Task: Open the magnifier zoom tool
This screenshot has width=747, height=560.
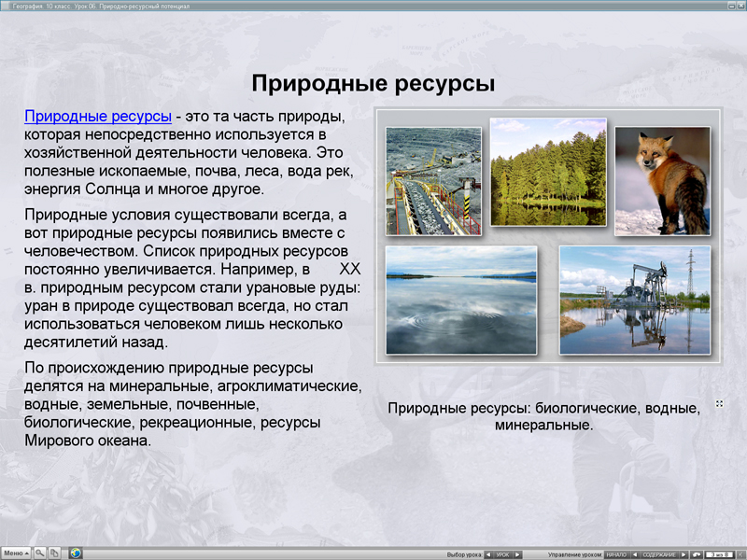Action: (39, 552)
